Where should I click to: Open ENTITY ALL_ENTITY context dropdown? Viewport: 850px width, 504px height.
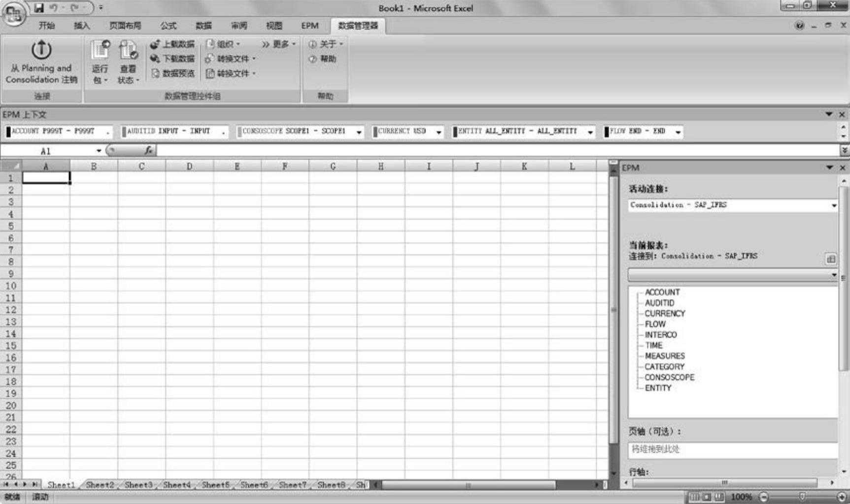click(590, 132)
